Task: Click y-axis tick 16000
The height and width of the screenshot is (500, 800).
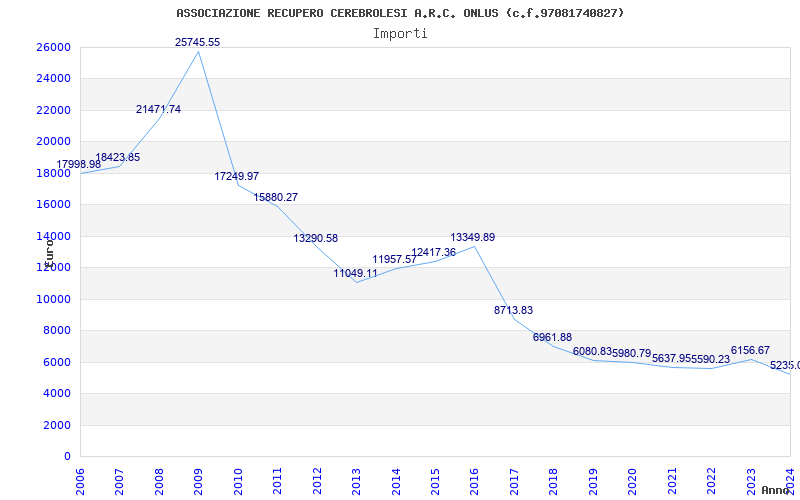Action: [x=53, y=204]
